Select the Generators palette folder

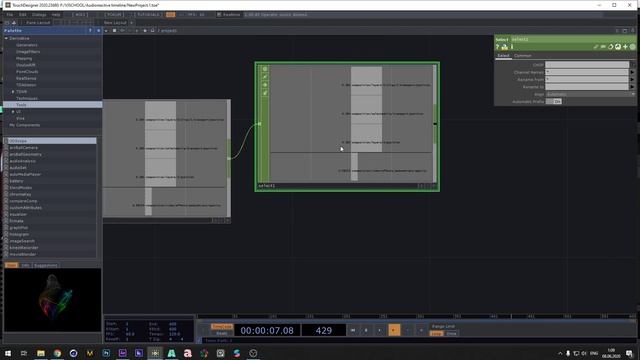tap(27, 45)
